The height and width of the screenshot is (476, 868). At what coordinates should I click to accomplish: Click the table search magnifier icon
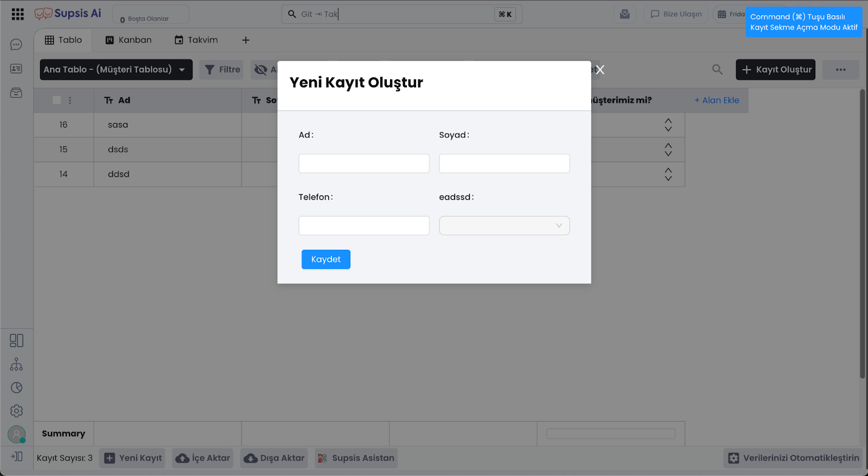pos(717,69)
